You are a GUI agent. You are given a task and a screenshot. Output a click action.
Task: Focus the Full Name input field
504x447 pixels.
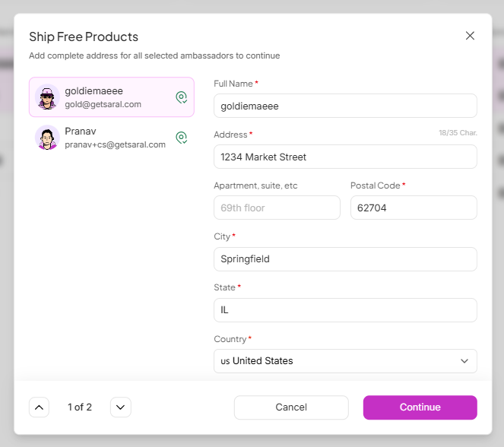coord(345,106)
